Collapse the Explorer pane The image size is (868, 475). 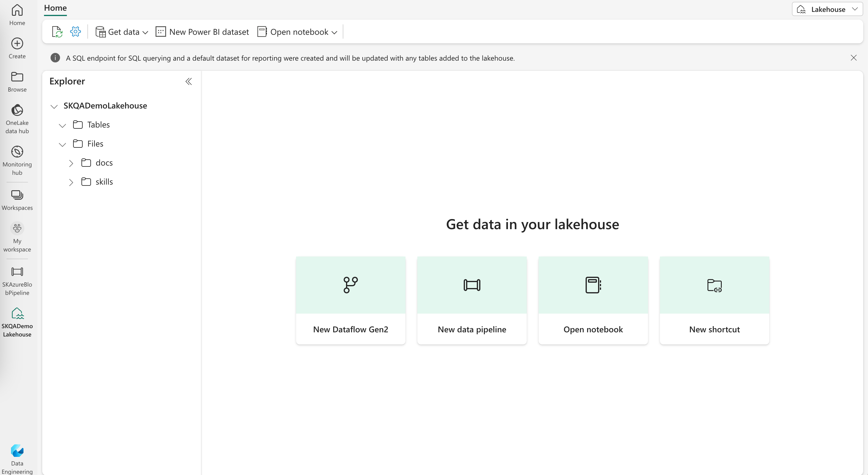point(189,81)
